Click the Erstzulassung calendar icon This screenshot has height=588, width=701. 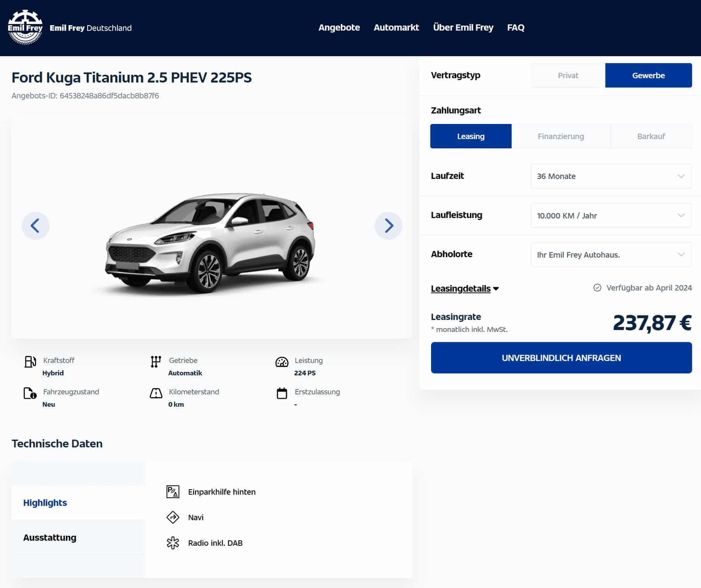[x=282, y=393]
